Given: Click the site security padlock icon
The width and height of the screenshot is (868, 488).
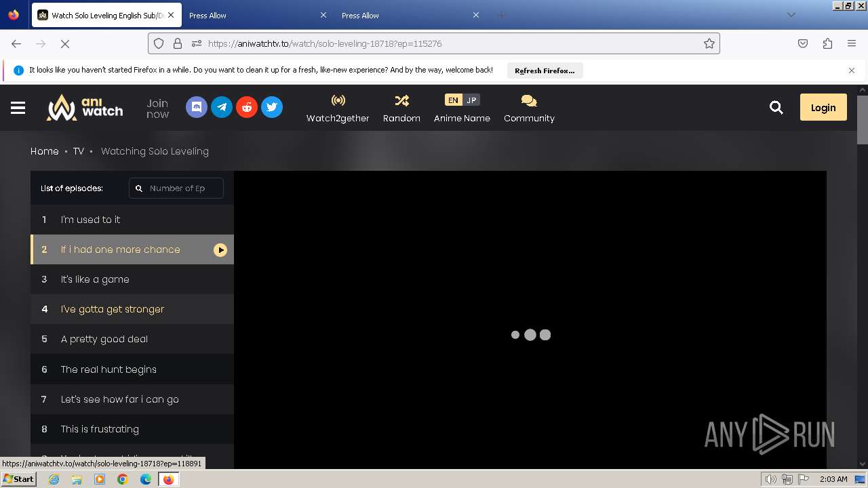Looking at the screenshot, I should pos(178,43).
